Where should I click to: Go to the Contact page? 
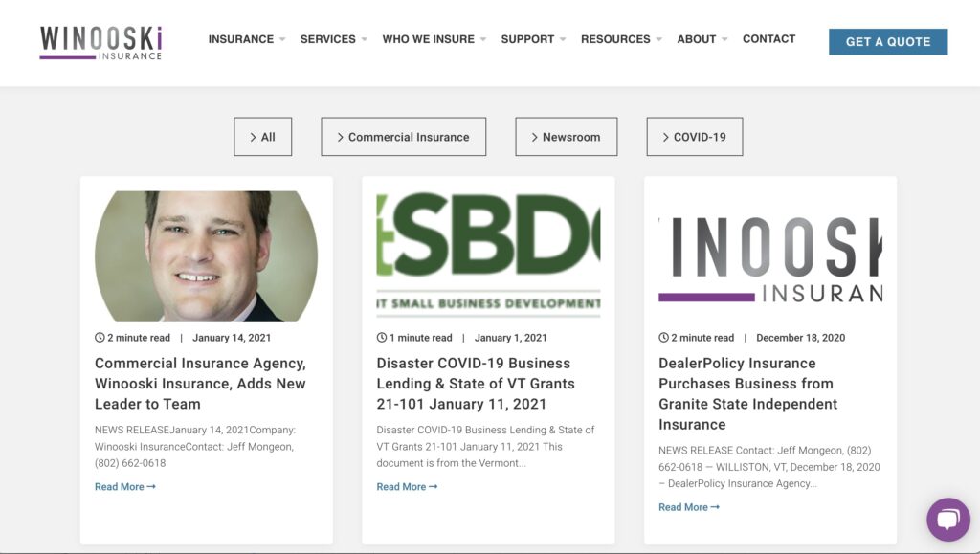768,38
